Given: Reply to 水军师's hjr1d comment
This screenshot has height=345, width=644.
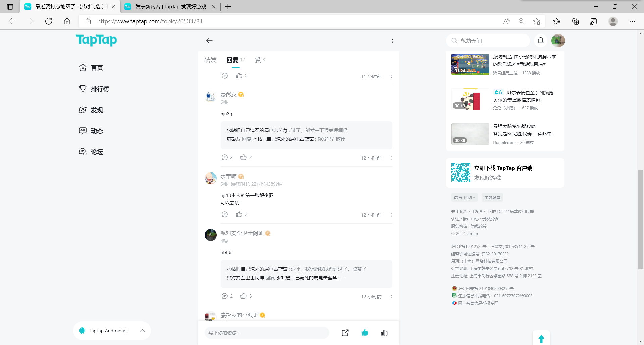Looking at the screenshot, I should pos(225,214).
